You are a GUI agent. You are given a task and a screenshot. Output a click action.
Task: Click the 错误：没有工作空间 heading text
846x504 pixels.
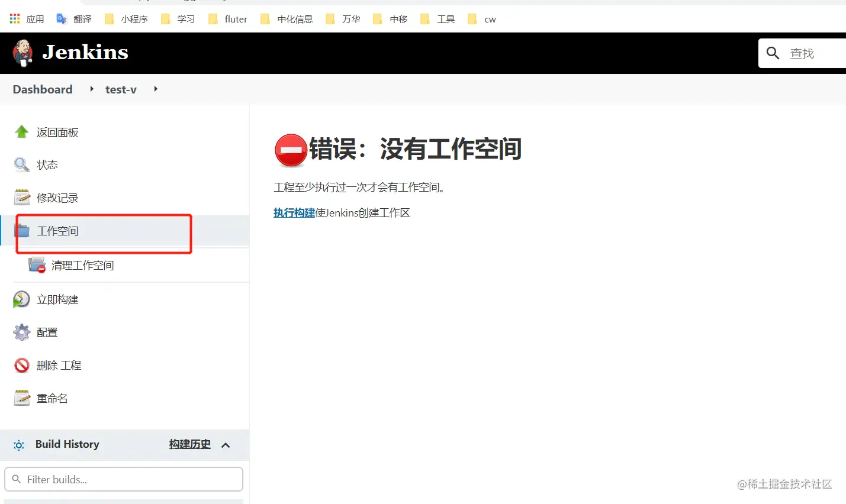tap(416, 149)
